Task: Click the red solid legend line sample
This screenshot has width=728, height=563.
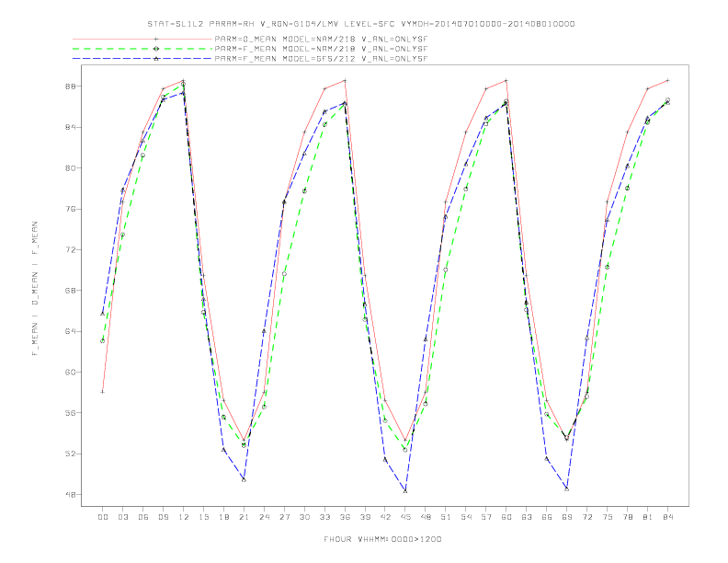Action: click(x=142, y=39)
